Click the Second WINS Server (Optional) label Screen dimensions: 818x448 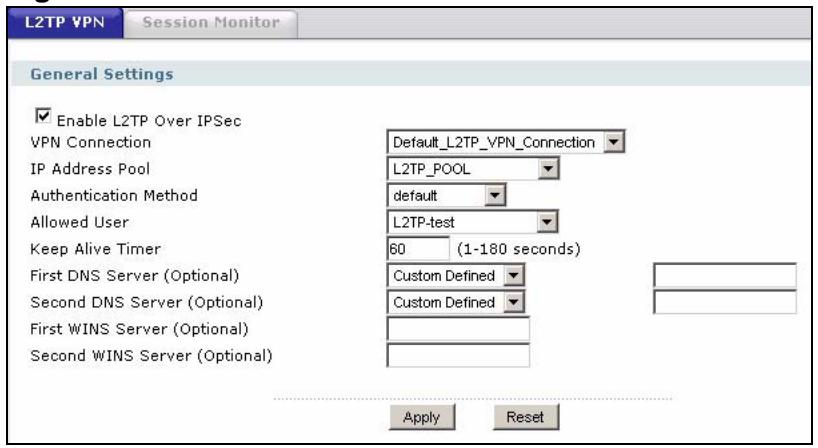point(151,356)
